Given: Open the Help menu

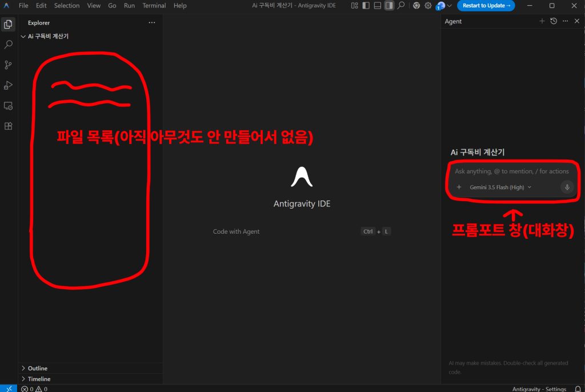Looking at the screenshot, I should pyautogui.click(x=180, y=6).
